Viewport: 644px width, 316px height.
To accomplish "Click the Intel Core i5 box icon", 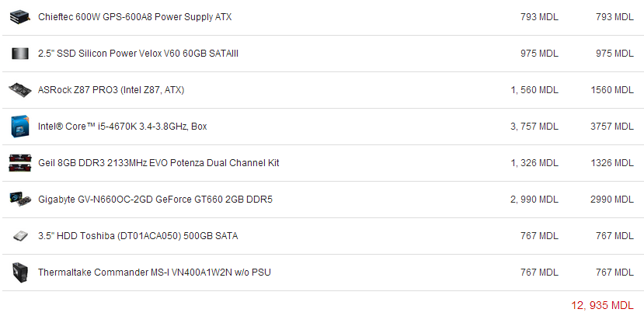I will [19, 127].
